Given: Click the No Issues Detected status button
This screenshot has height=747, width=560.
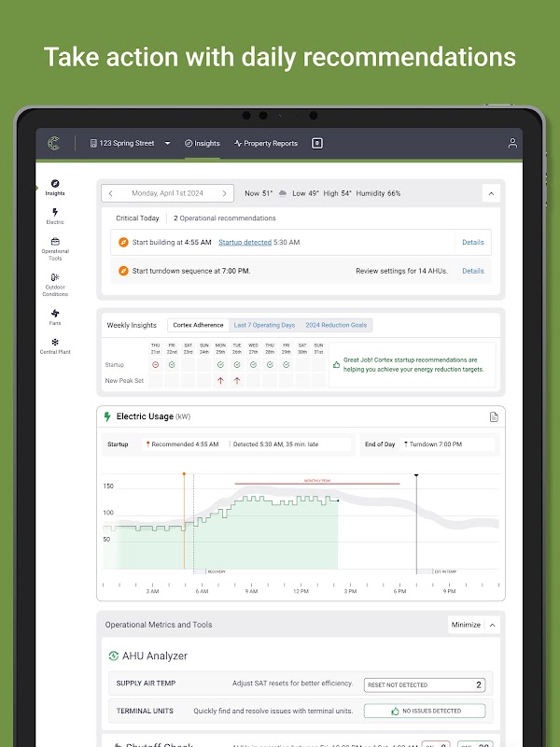Looking at the screenshot, I should click(x=425, y=711).
